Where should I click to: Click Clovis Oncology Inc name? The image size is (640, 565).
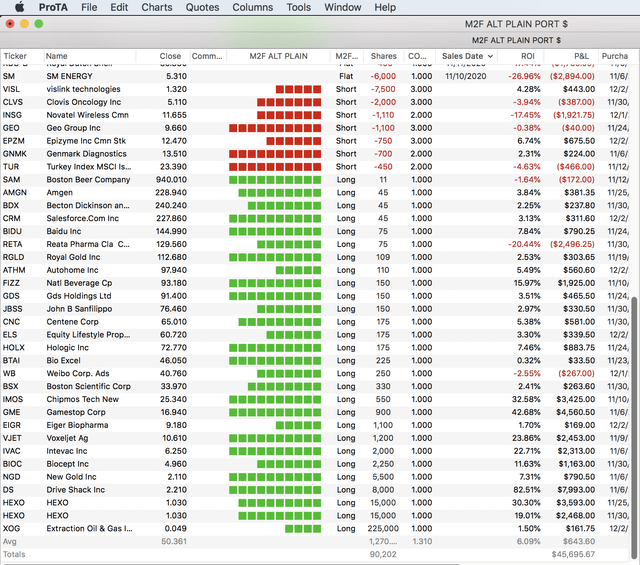click(84, 102)
